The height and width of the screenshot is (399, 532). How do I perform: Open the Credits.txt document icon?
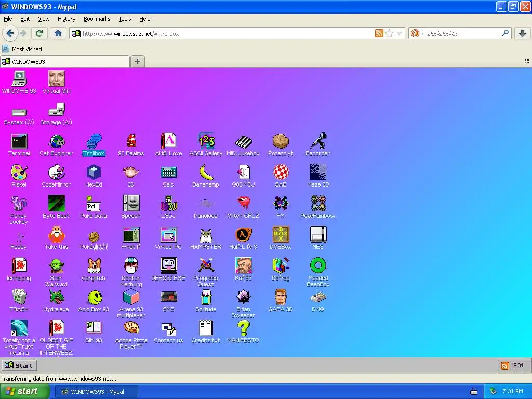(206, 331)
